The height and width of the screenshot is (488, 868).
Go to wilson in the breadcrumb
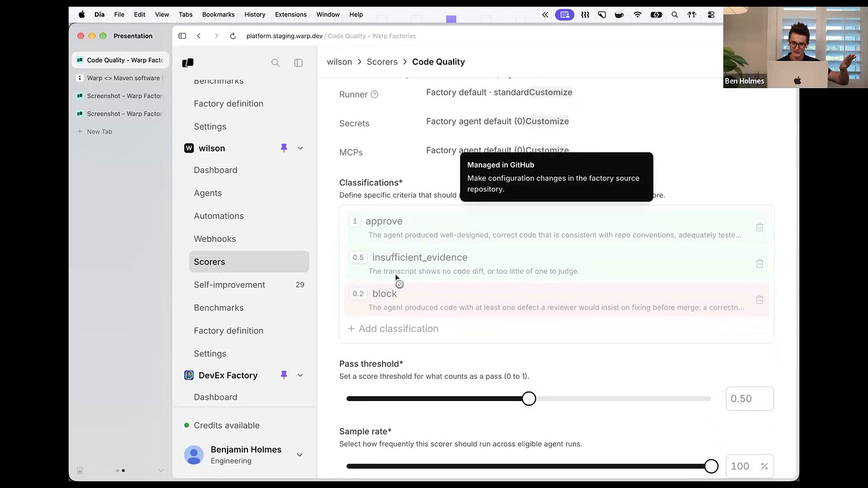coord(339,62)
